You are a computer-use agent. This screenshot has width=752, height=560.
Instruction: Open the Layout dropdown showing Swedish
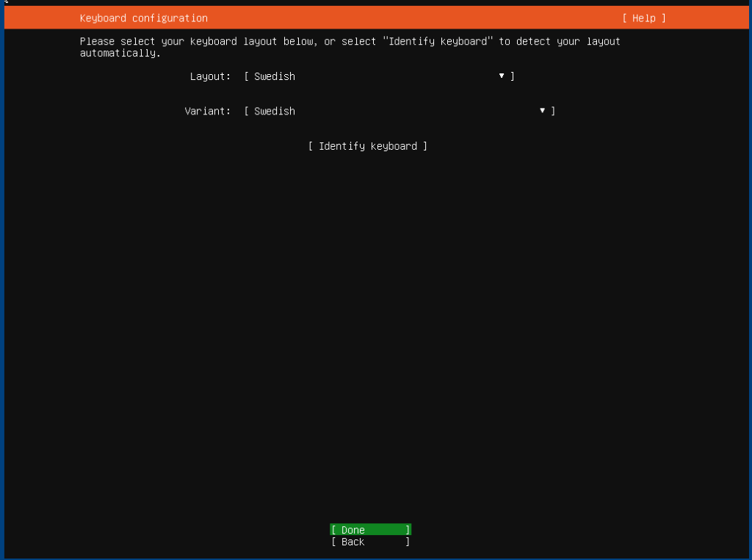coord(379,76)
